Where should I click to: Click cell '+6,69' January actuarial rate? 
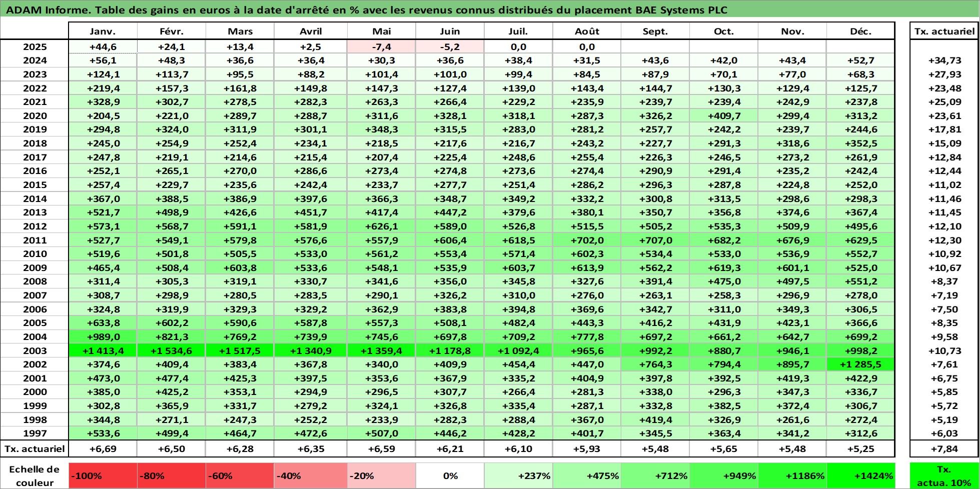coord(103,449)
